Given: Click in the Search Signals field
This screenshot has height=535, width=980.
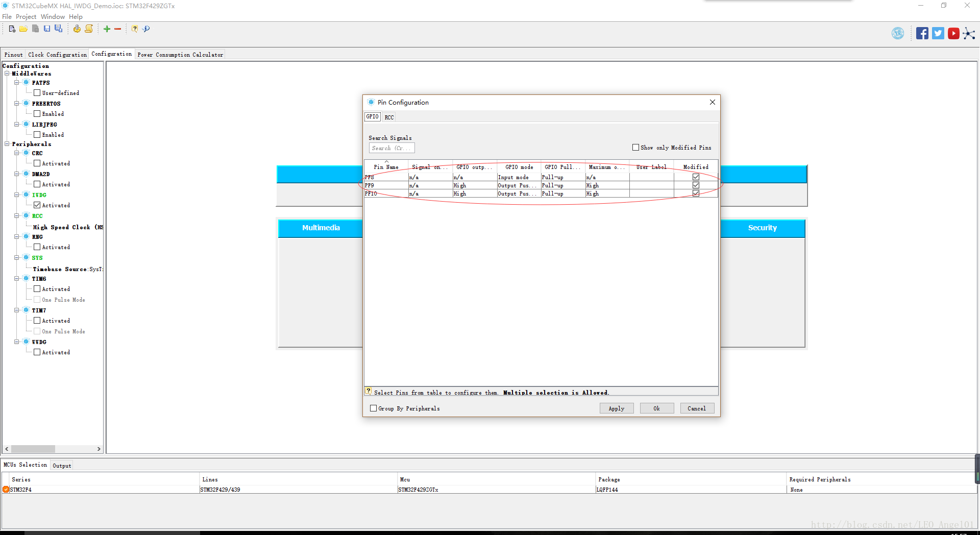Looking at the screenshot, I should pyautogui.click(x=391, y=148).
